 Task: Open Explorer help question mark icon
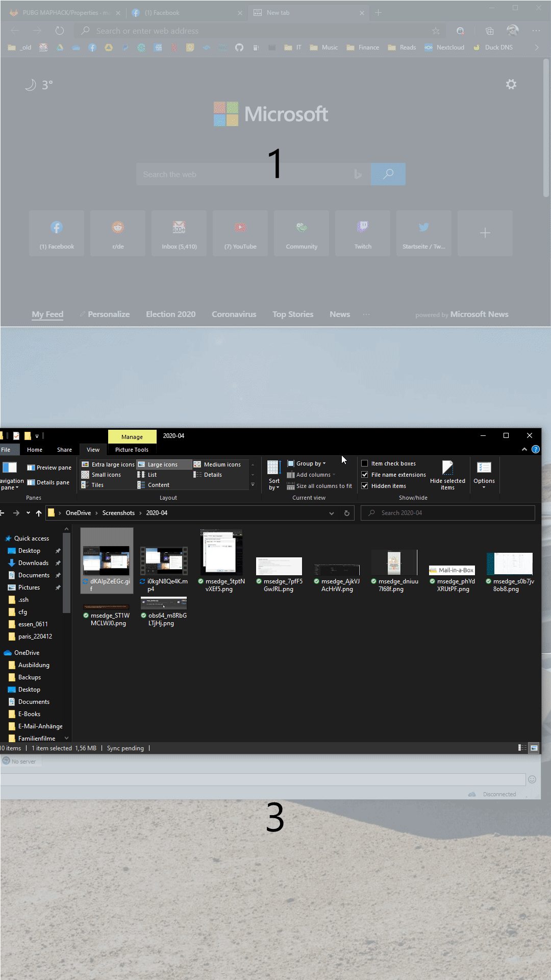pos(535,449)
